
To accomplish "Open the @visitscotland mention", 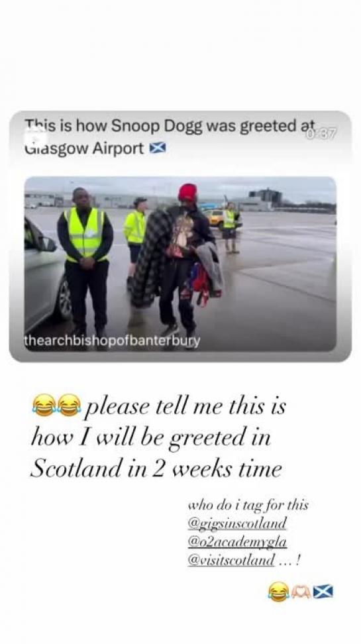I will click(x=231, y=560).
